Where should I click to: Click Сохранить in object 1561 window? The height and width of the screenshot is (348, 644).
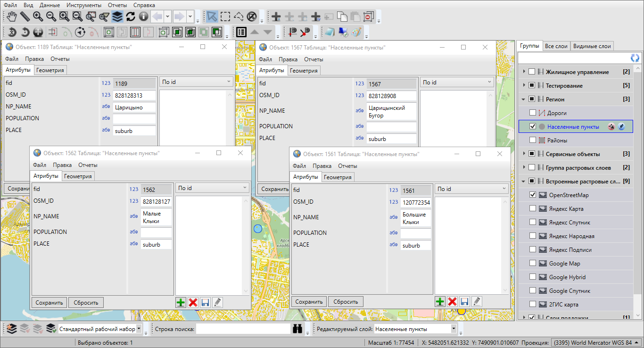309,302
